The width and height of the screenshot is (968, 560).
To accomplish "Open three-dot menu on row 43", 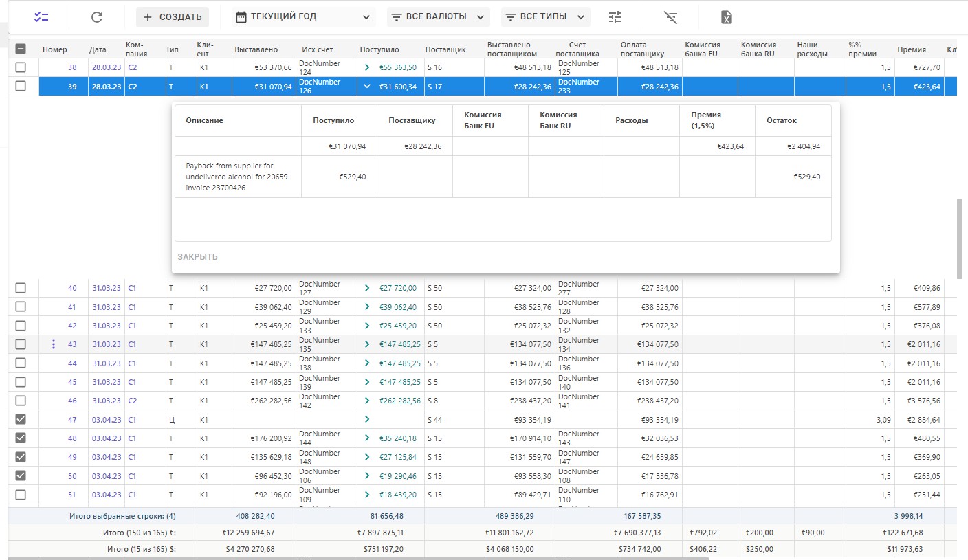I will coord(54,344).
